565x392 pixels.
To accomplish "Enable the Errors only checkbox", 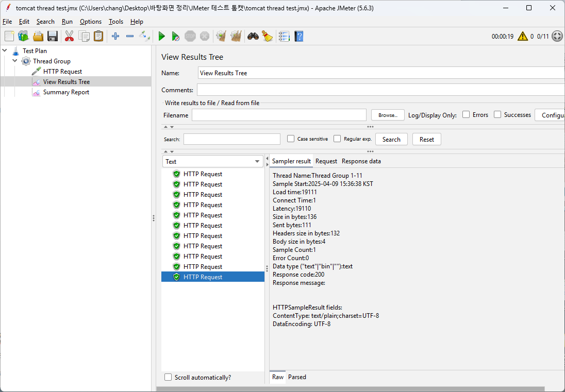I will pos(466,114).
